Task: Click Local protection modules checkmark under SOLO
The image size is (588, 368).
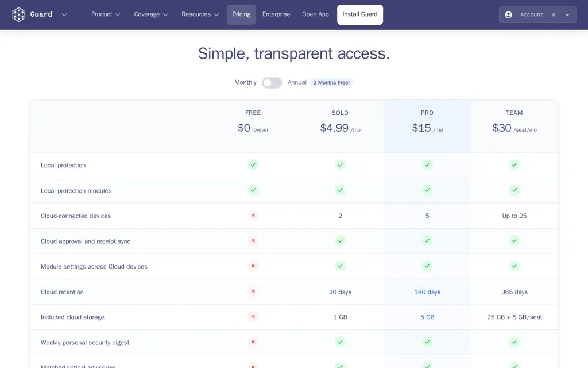Action: (x=340, y=190)
